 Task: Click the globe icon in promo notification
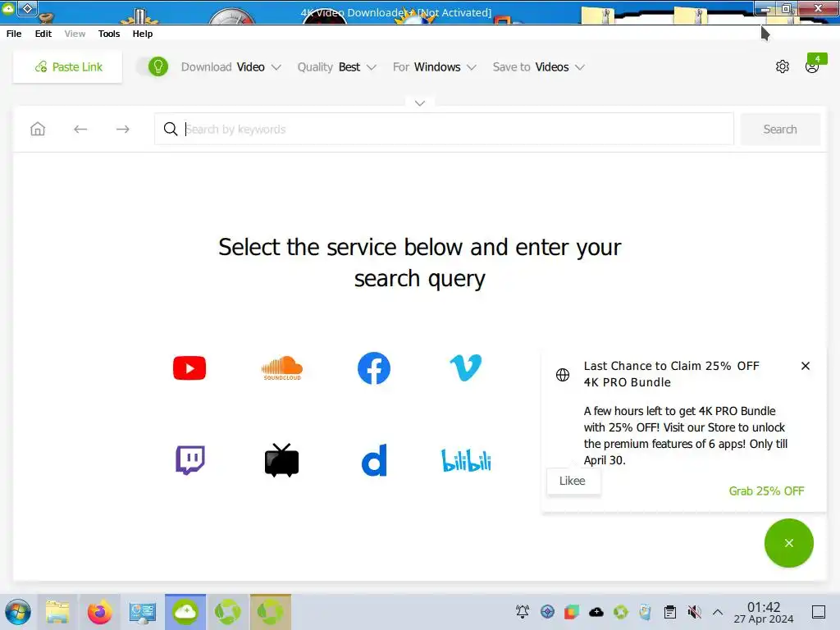pos(563,375)
